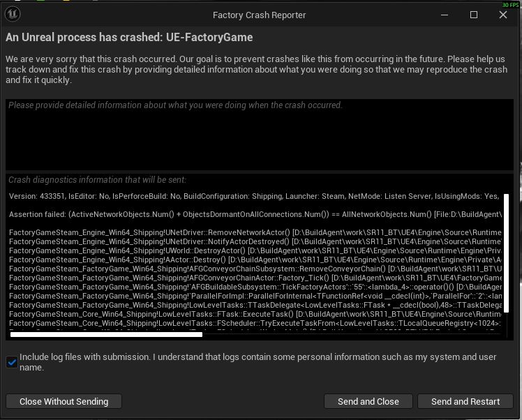Choose Close Without Sending

click(x=64, y=401)
